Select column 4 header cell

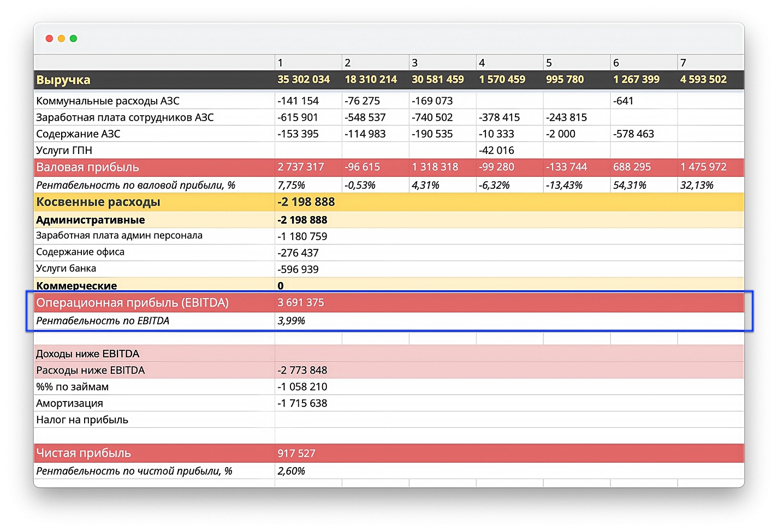click(x=509, y=63)
